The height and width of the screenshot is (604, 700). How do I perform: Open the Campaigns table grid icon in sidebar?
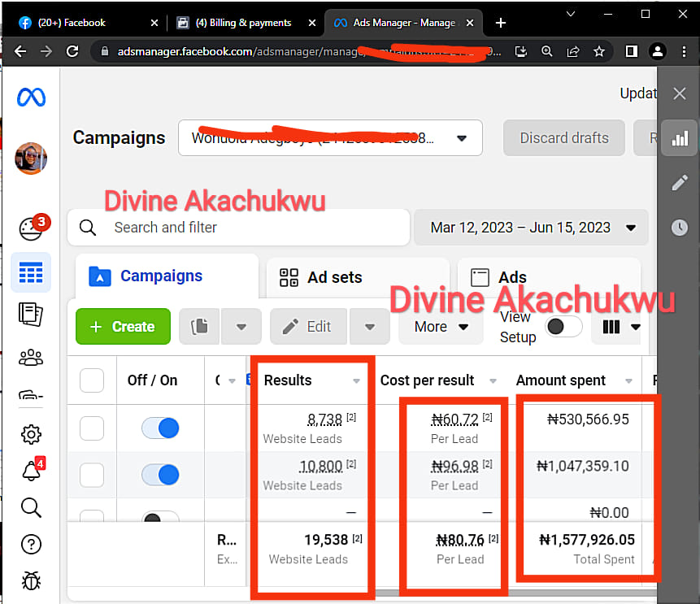tap(31, 273)
